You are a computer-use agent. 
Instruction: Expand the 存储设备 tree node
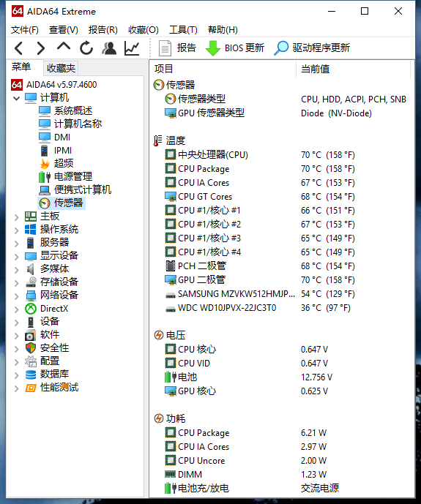tap(16, 283)
